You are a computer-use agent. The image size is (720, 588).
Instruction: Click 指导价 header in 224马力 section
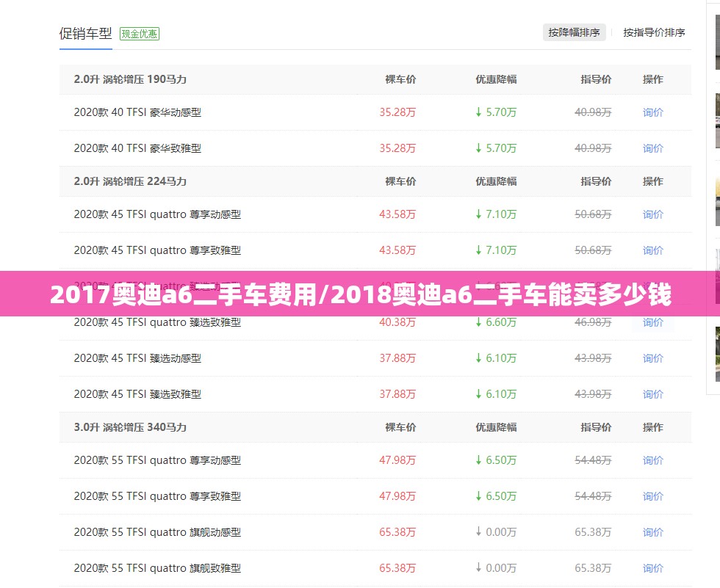pyautogui.click(x=596, y=181)
